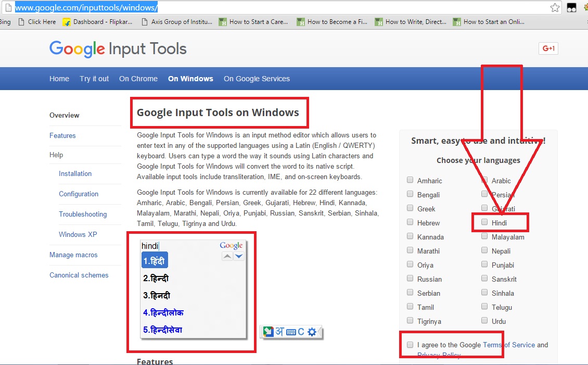Click the candidate list up arrow

227,257
